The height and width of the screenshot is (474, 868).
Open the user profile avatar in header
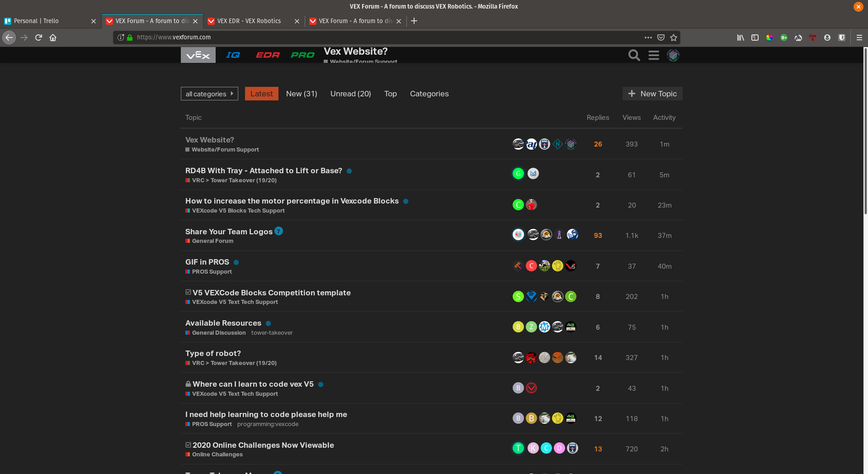[x=673, y=55]
